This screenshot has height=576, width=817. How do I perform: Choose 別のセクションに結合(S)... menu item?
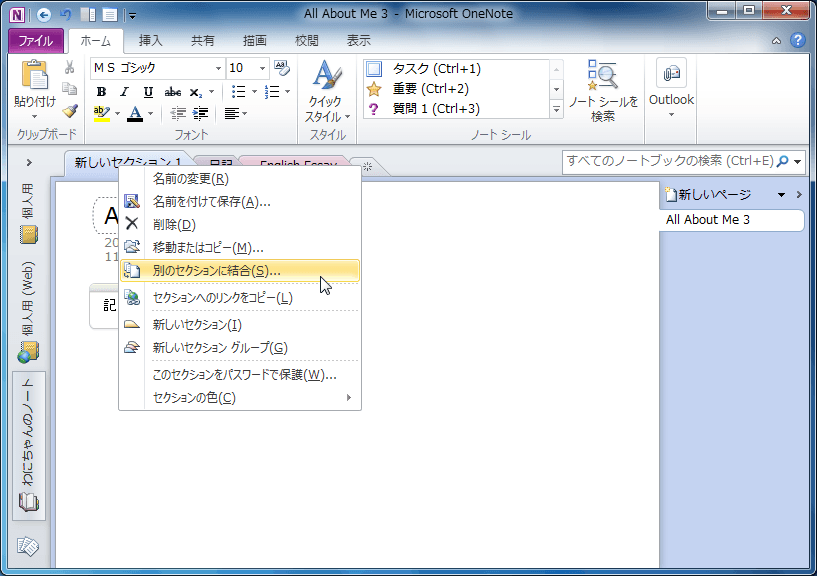[x=240, y=271]
